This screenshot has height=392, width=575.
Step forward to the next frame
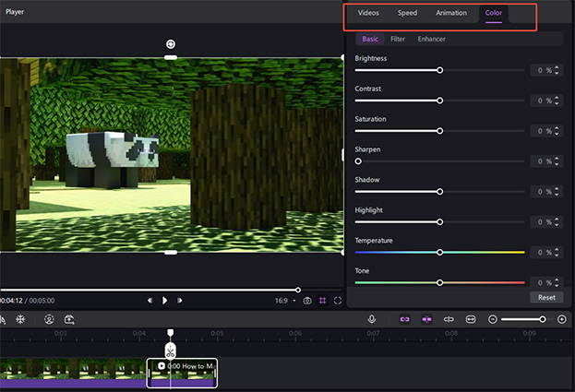point(180,301)
